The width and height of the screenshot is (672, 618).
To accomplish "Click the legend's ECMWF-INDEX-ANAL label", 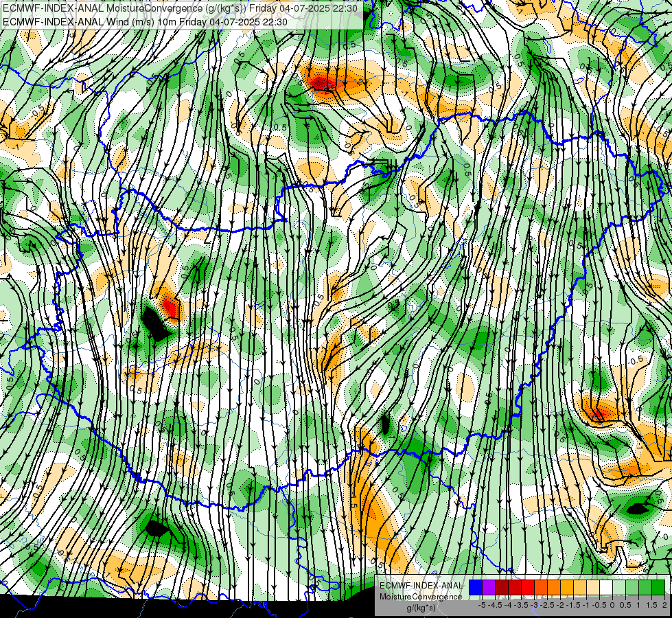I will click(x=421, y=586).
